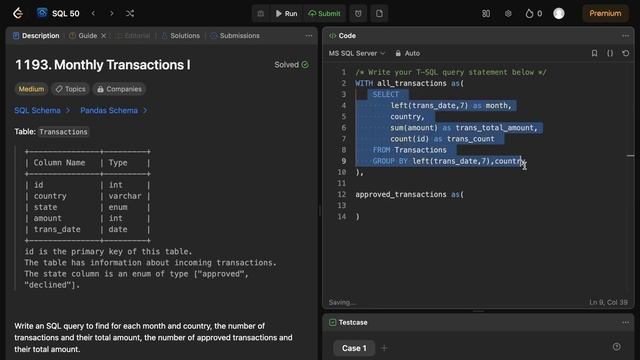
Task: Open the layout manager icon
Action: pos(486,13)
